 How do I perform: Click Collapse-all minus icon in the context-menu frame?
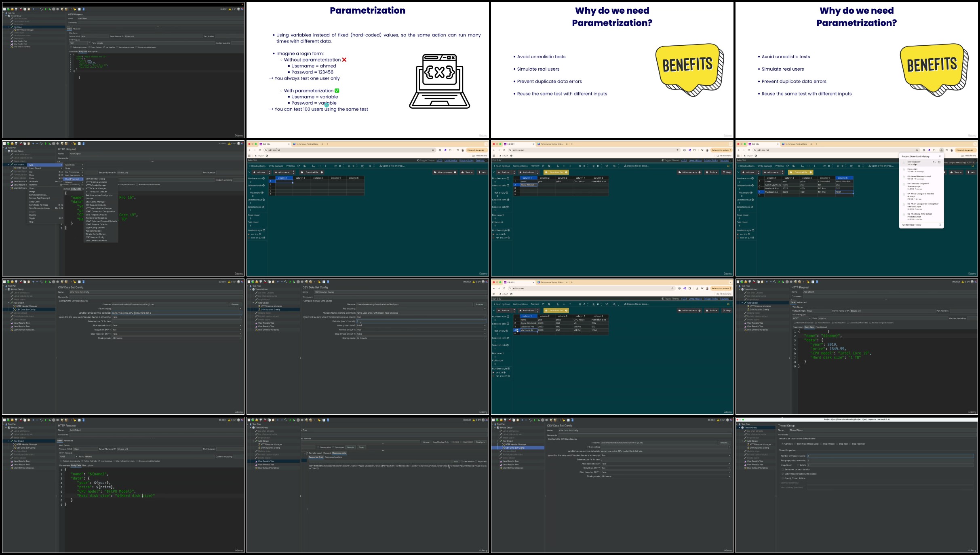[x=37, y=143]
